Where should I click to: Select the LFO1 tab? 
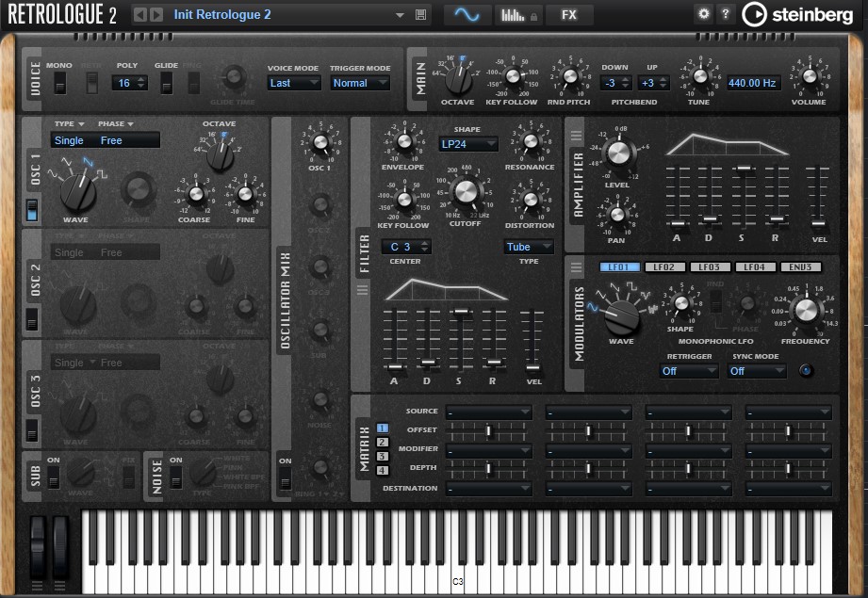(x=619, y=267)
